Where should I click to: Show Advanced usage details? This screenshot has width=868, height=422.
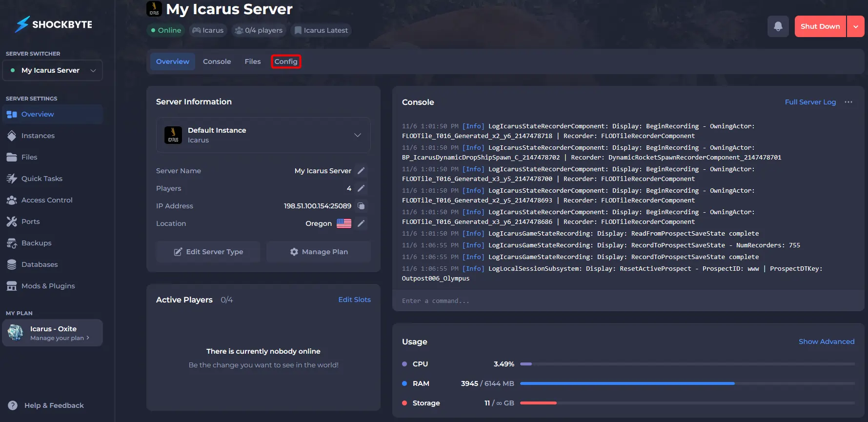tap(826, 342)
